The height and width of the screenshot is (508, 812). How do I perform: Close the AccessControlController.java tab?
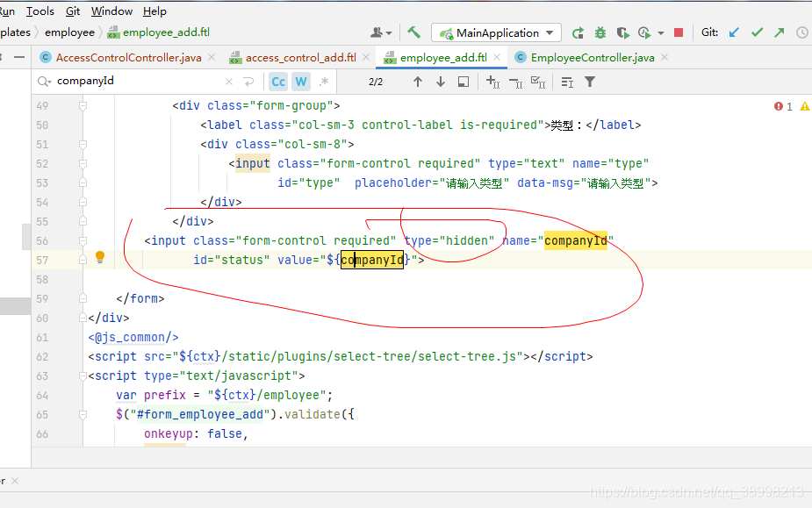212,58
